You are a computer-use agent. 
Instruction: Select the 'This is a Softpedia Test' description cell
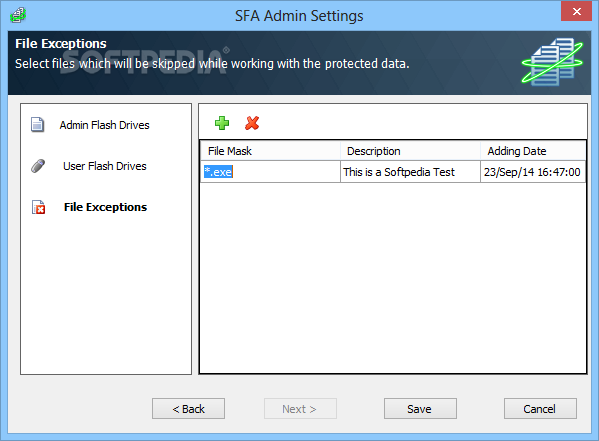coord(410,172)
